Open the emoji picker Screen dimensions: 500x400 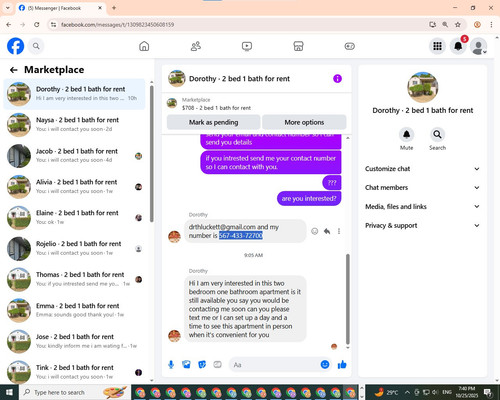point(325,365)
